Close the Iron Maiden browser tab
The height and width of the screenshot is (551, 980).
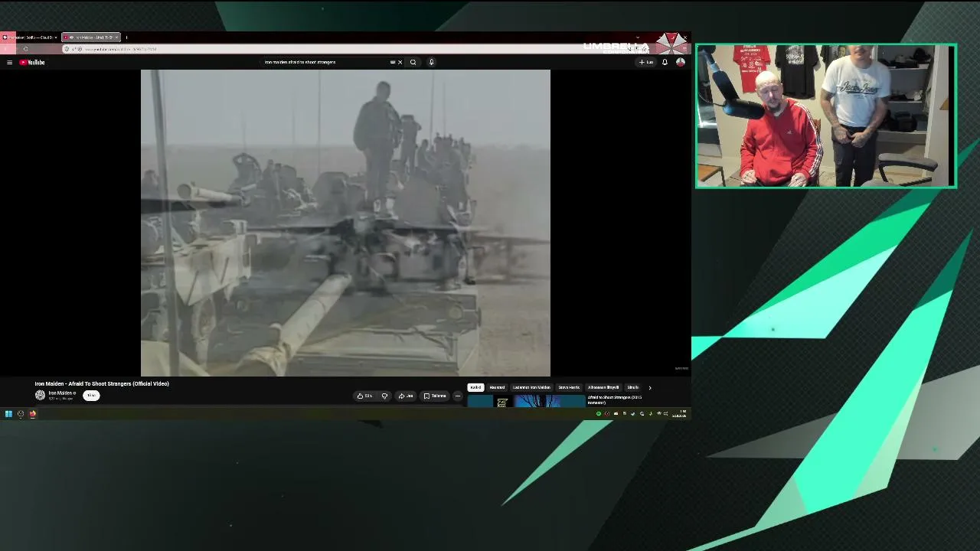pos(116,37)
